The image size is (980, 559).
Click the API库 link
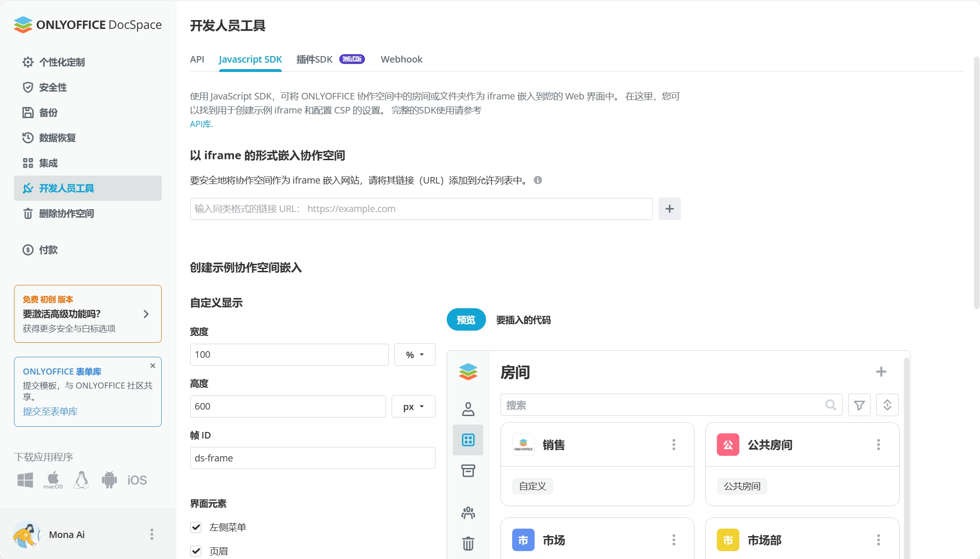[x=200, y=124]
